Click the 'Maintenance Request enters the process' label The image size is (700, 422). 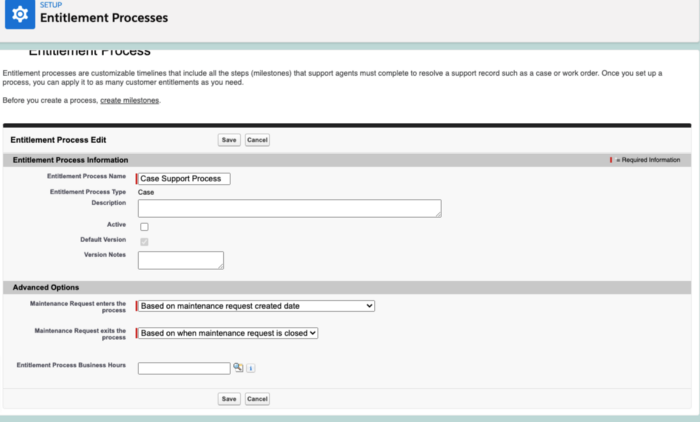click(78, 307)
